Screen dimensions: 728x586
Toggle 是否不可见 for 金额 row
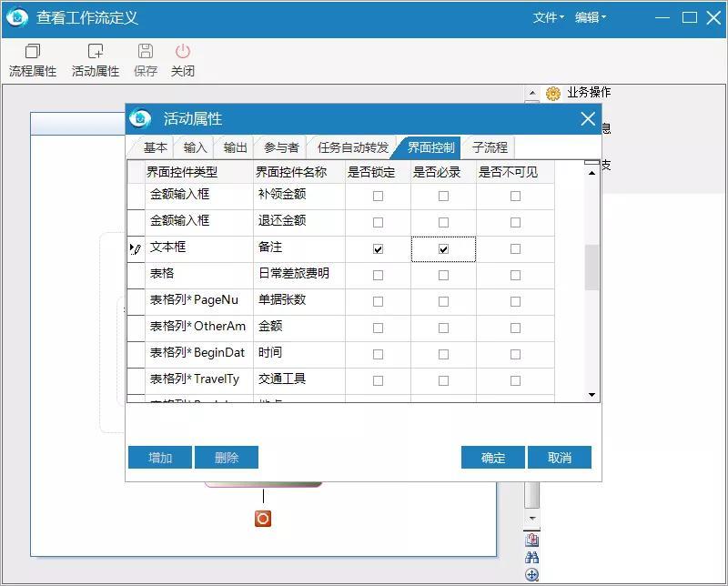coord(515,328)
